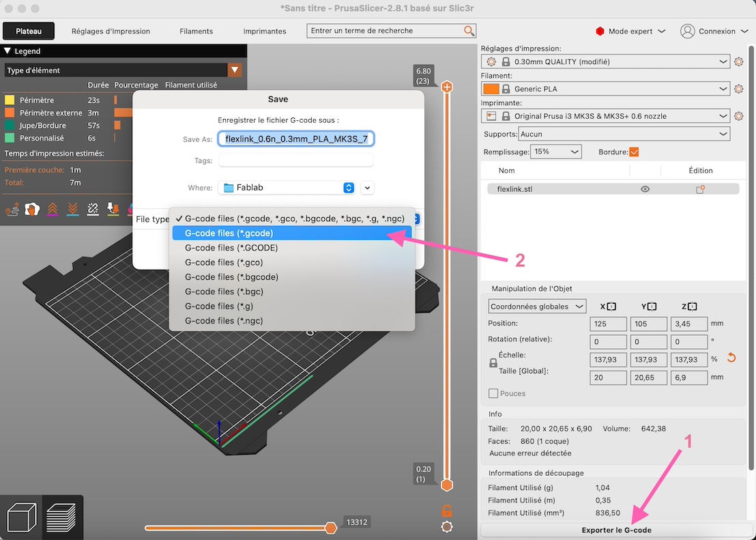The height and width of the screenshot is (540, 756).
Task: Click the bottom layer slider handle
Action: click(447, 485)
